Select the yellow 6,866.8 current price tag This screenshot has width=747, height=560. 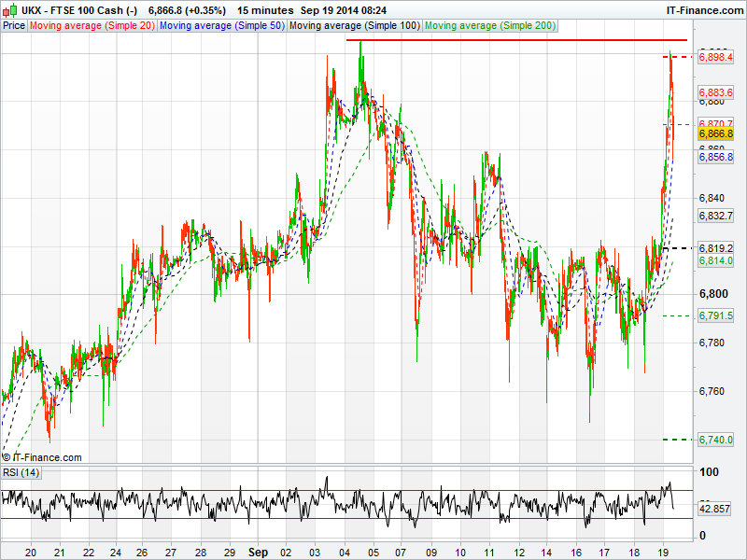point(716,134)
